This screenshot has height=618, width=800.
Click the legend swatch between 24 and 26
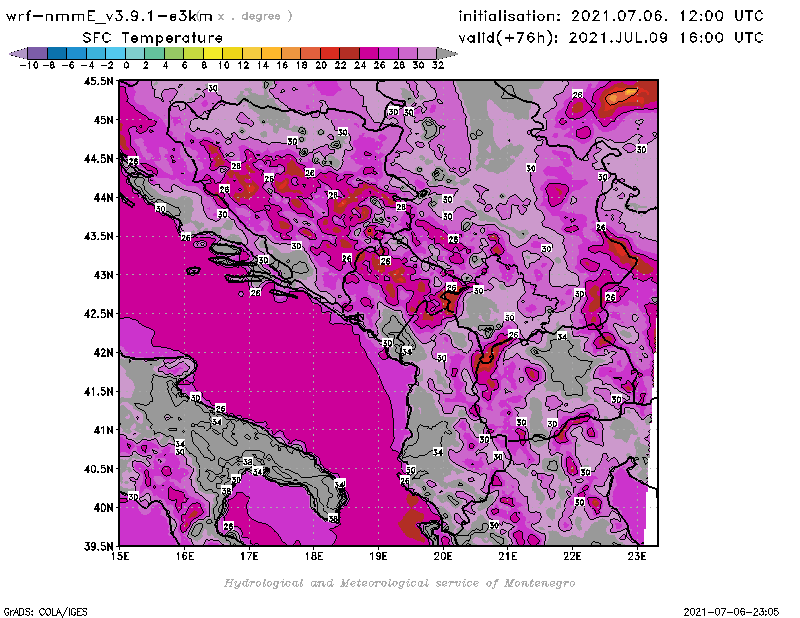point(369,53)
